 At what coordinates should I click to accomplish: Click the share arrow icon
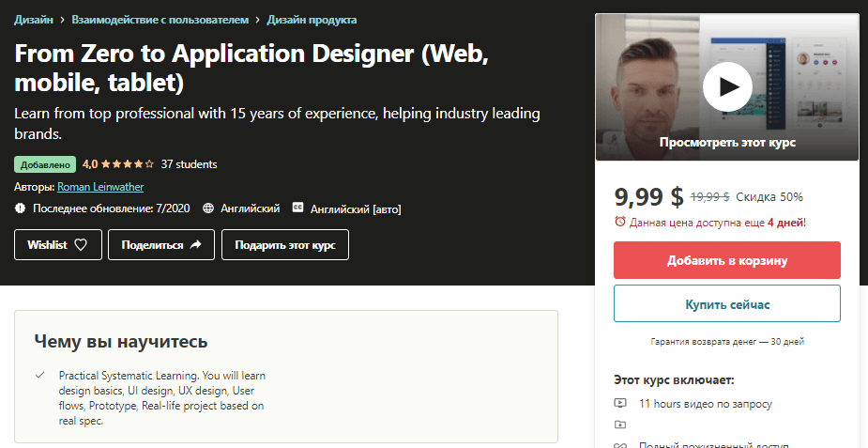[195, 245]
